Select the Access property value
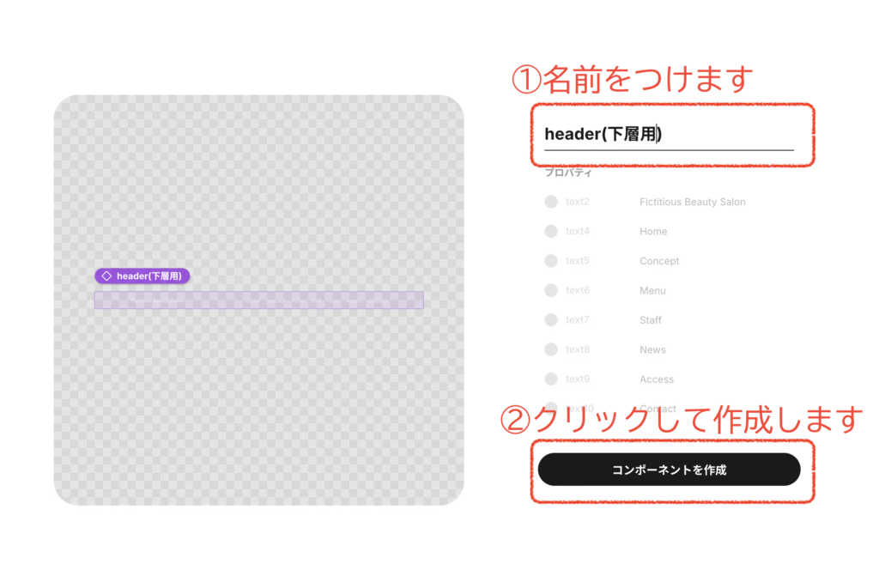This screenshot has height=588, width=879. [656, 379]
